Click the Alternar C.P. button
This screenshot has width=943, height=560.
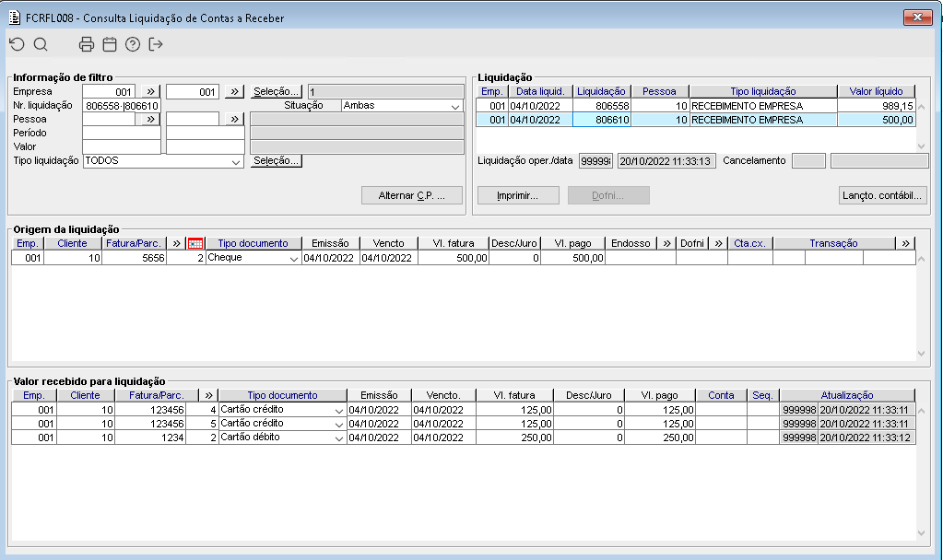point(412,196)
